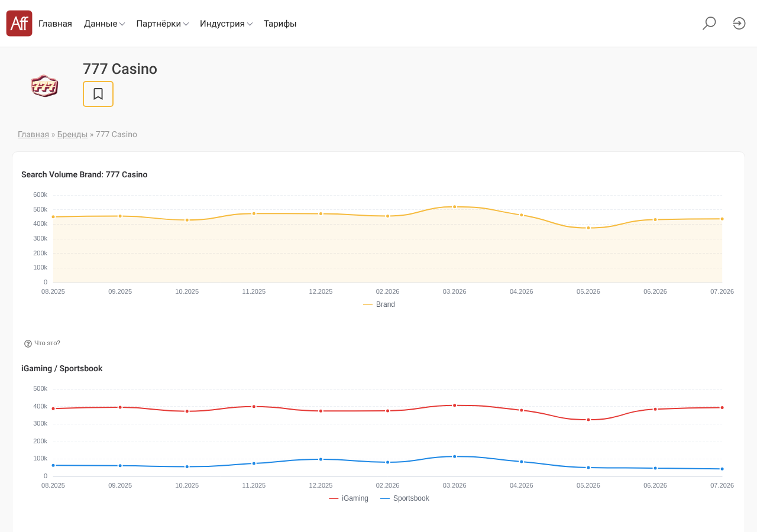Click the blue line point at 07.2026

[722, 469]
